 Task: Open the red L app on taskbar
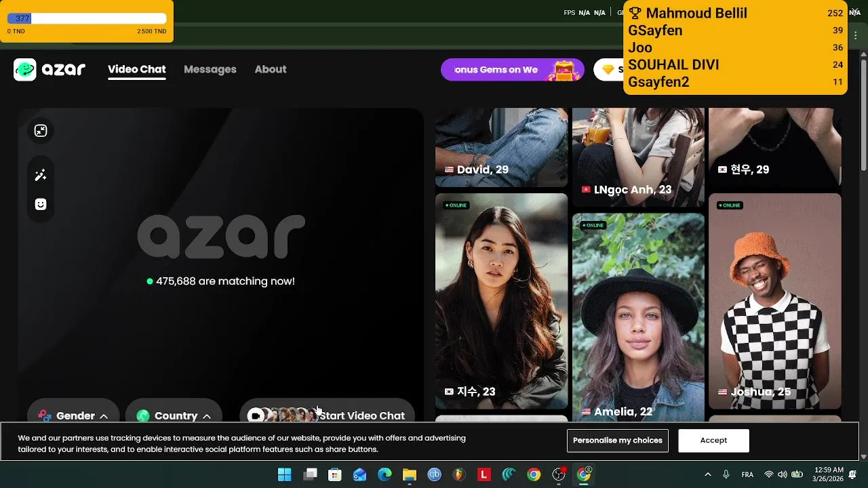[484, 474]
